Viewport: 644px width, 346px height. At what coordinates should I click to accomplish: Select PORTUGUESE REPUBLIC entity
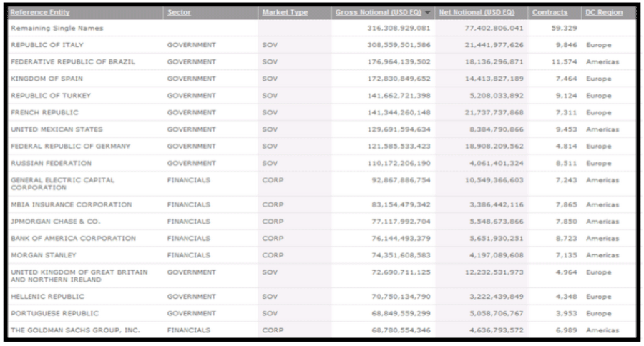[x=54, y=314]
